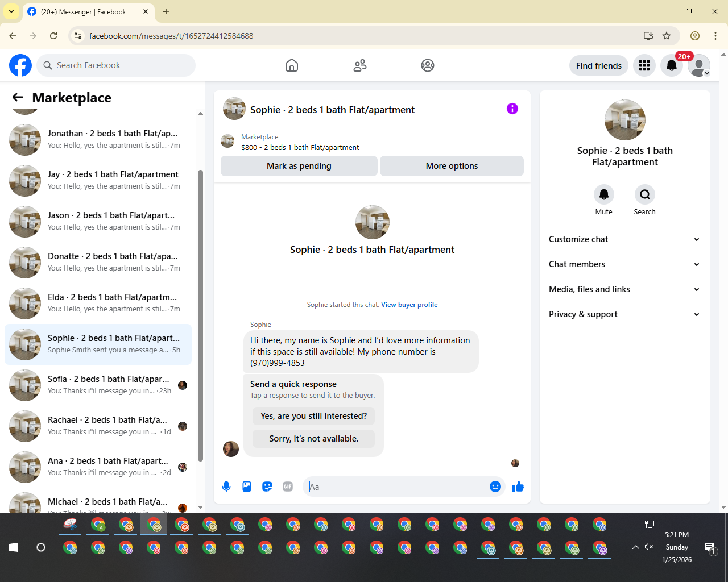Click the listing thumbnail in the right panel
Screen dimensions: 728x582
(x=625, y=120)
